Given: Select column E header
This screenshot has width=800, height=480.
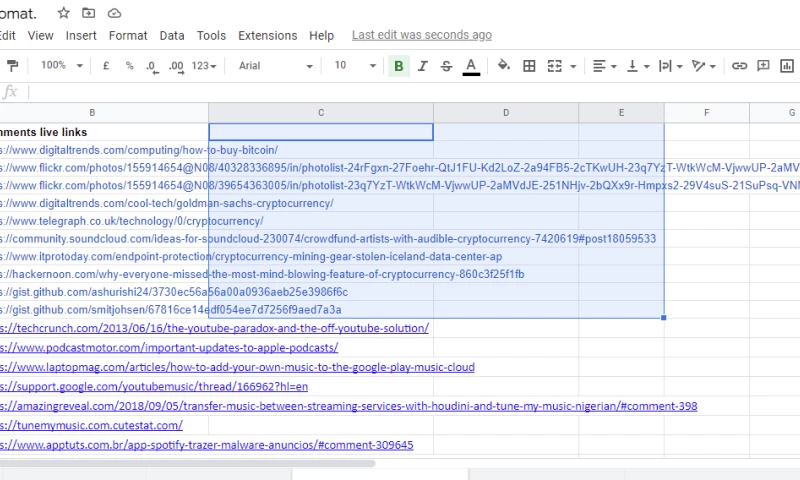Looking at the screenshot, I should pos(621,113).
